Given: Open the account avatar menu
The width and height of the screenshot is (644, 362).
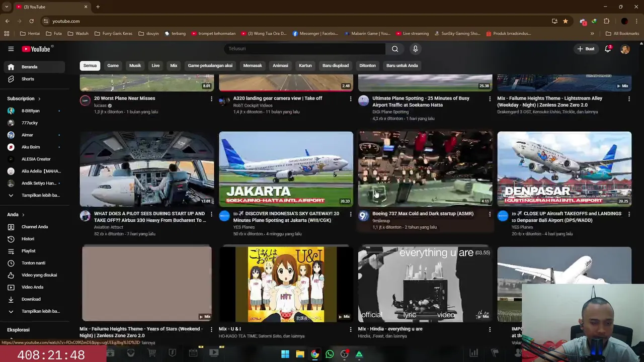Looking at the screenshot, I should pyautogui.click(x=625, y=49).
